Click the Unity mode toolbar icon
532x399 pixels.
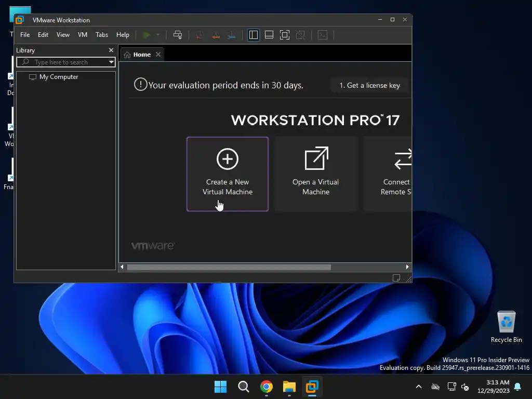pyautogui.click(x=300, y=35)
